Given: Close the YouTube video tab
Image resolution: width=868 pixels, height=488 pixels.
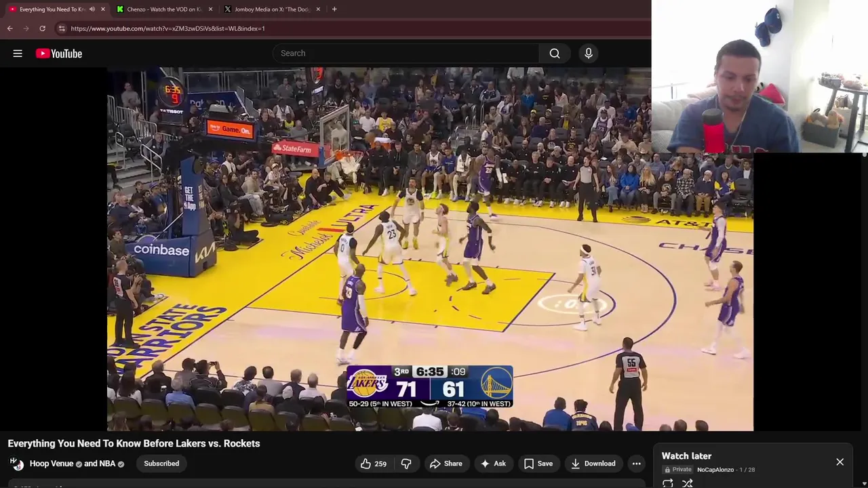Looking at the screenshot, I should (103, 9).
